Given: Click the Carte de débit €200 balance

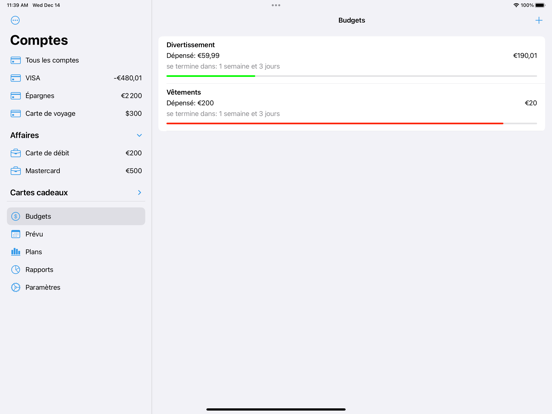Looking at the screenshot, I should [134, 153].
